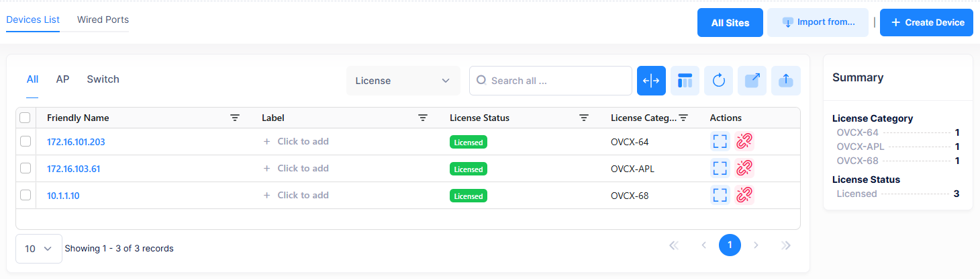
Task: Open the License view dropdown
Action: [403, 81]
